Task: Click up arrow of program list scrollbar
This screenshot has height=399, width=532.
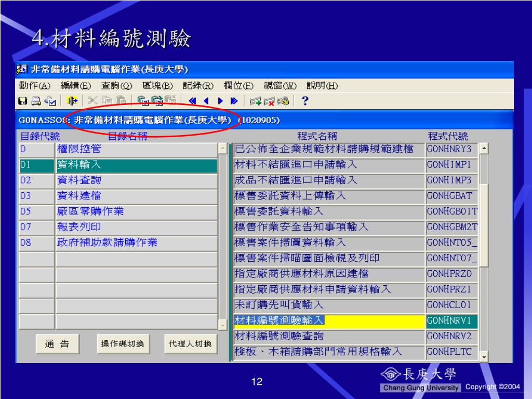Action: (x=484, y=149)
